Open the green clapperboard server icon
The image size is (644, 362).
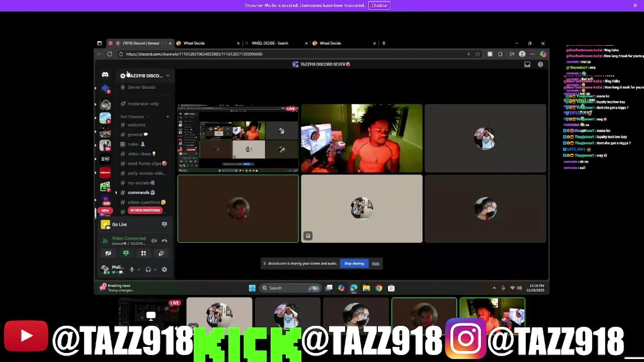coord(105,187)
